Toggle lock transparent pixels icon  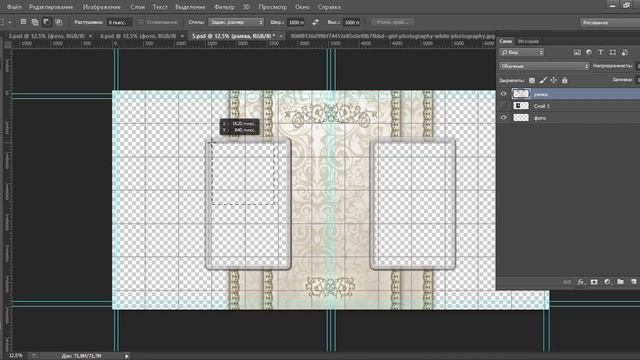(x=532, y=80)
